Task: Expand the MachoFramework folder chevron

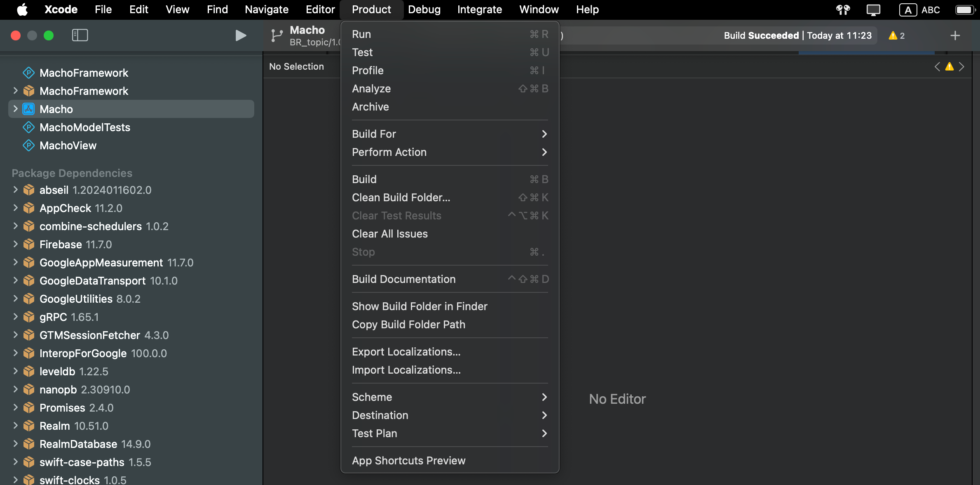Action: 15,91
